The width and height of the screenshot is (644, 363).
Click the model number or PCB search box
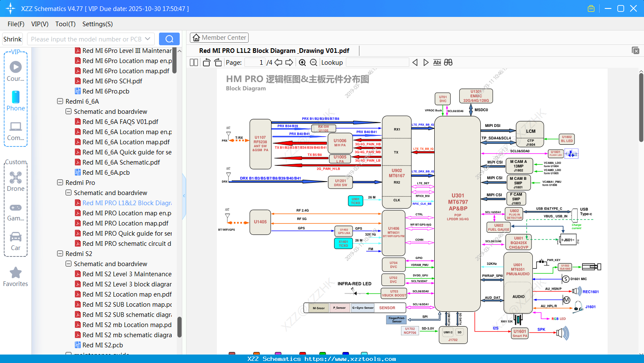pyautogui.click(x=91, y=39)
